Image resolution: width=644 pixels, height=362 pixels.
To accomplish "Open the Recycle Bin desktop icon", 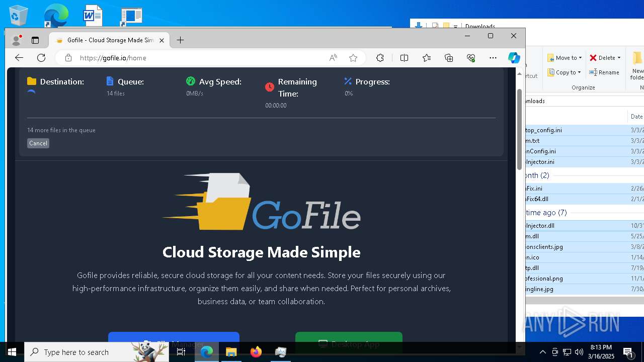I will click(18, 15).
